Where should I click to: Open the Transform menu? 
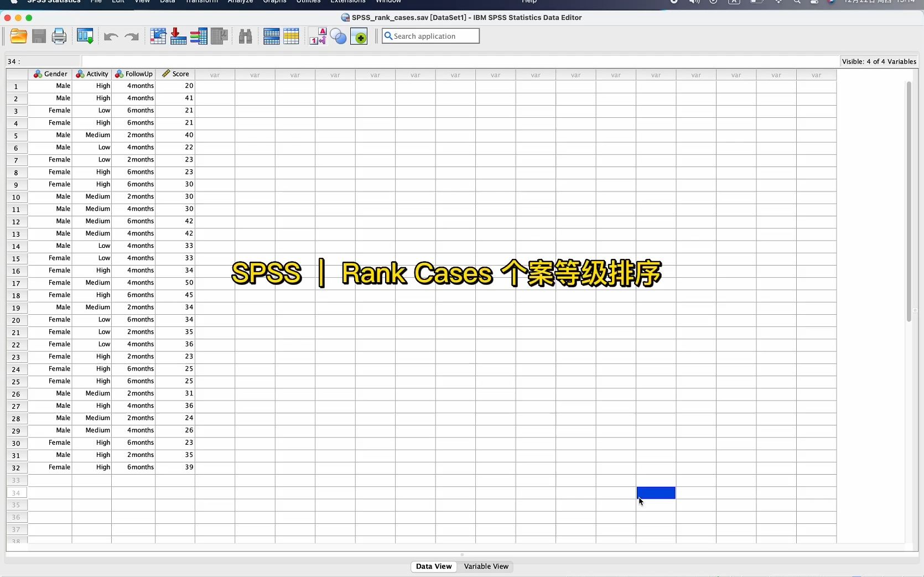tap(201, 2)
